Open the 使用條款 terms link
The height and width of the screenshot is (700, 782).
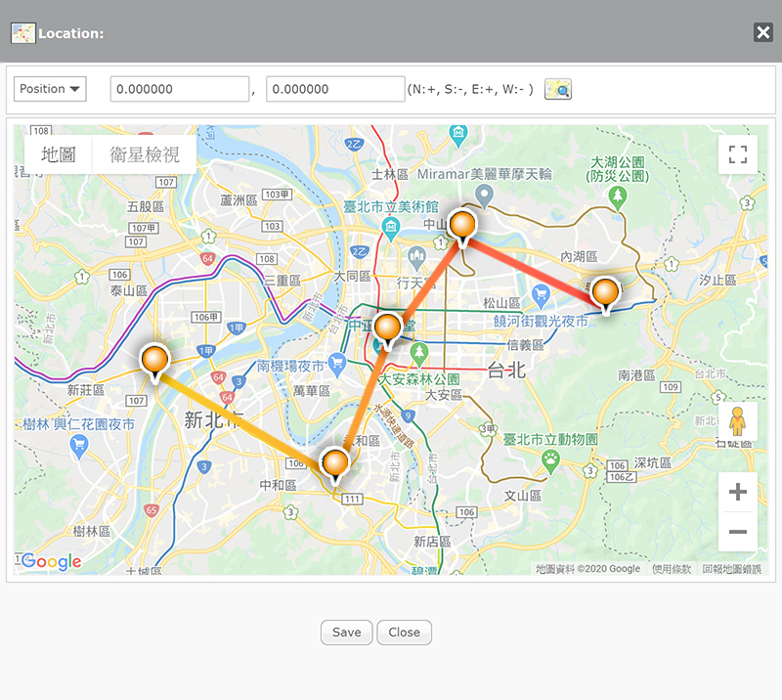point(672,569)
